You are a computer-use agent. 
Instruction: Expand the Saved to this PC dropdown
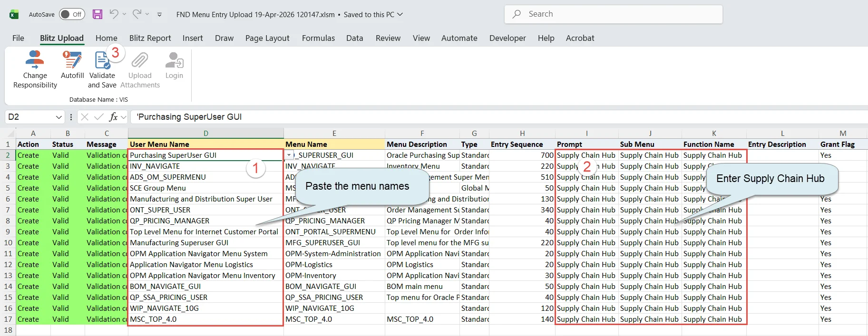pos(400,14)
